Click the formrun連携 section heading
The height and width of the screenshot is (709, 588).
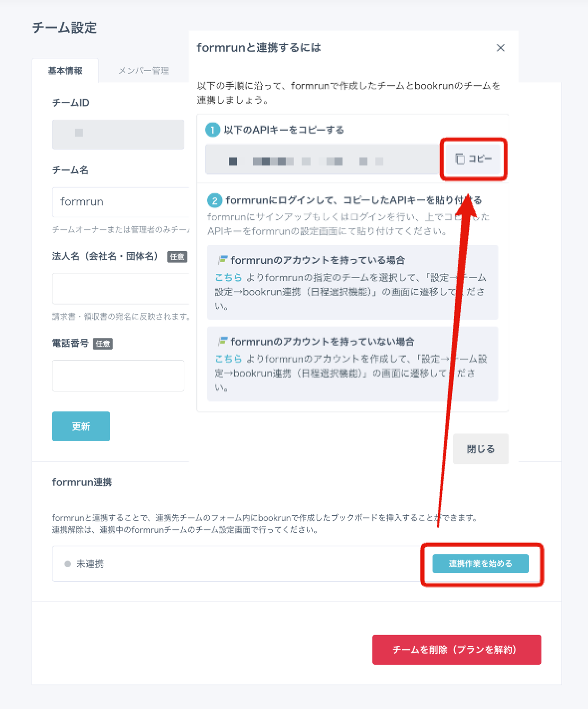(82, 482)
